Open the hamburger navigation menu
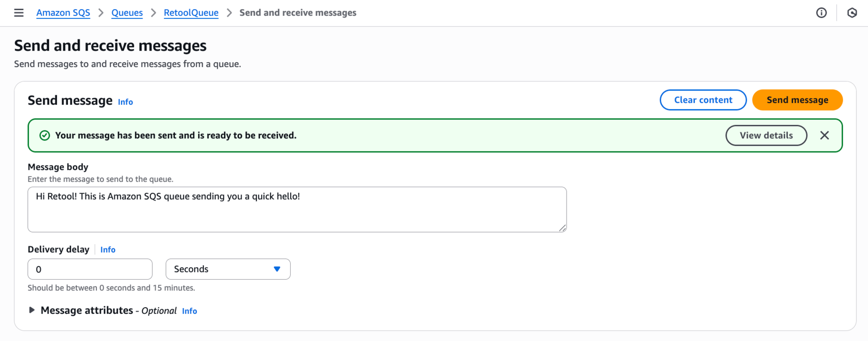 19,13
